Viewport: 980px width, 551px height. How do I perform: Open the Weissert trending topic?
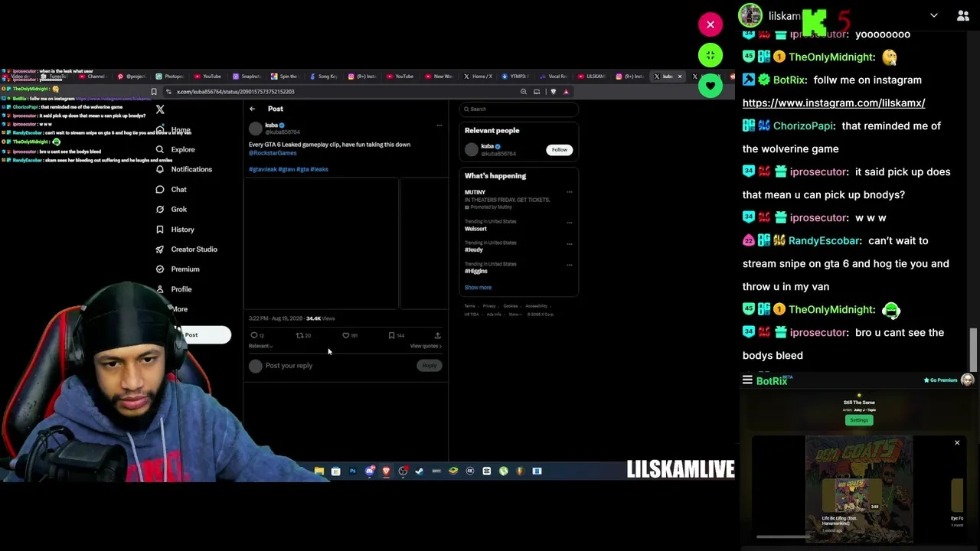coord(475,229)
